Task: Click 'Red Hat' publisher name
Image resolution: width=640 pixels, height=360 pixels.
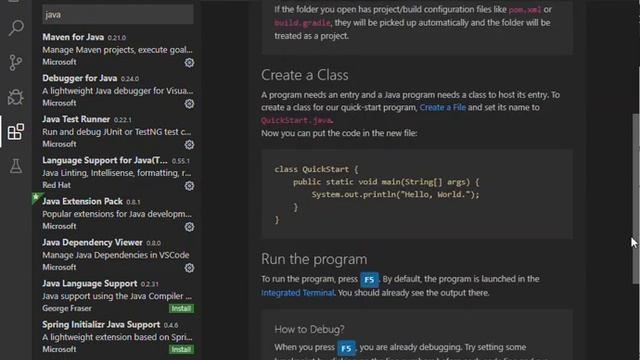Action: pos(56,185)
